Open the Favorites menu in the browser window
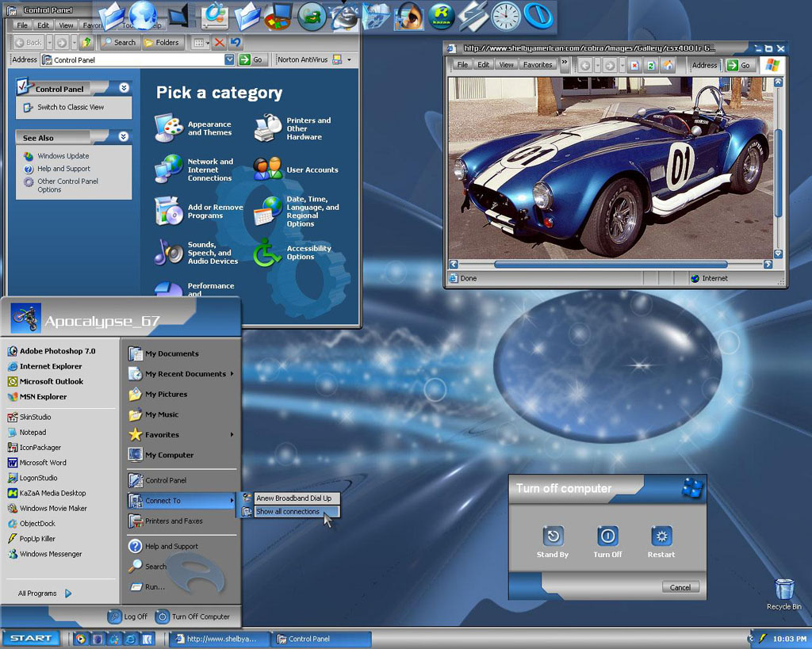Screen dimensions: 812x649 point(538,65)
